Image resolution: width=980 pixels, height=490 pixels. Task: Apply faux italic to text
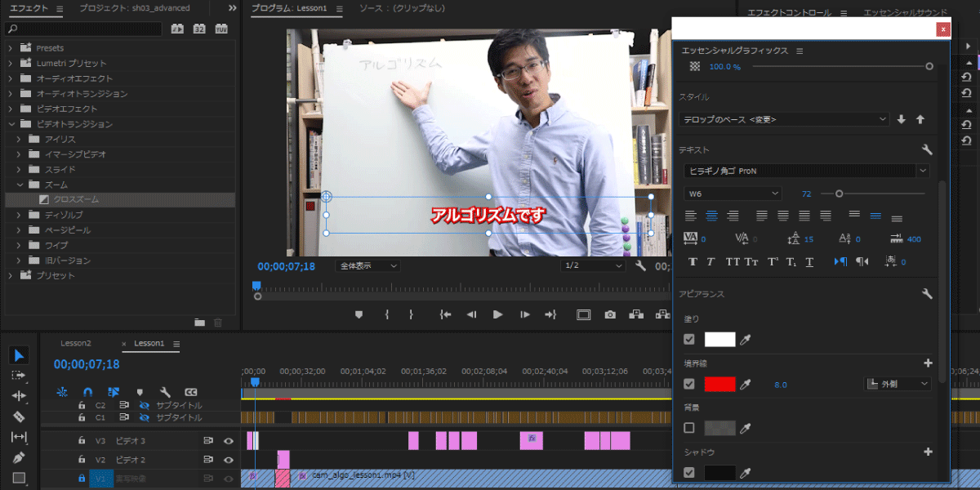[710, 261]
